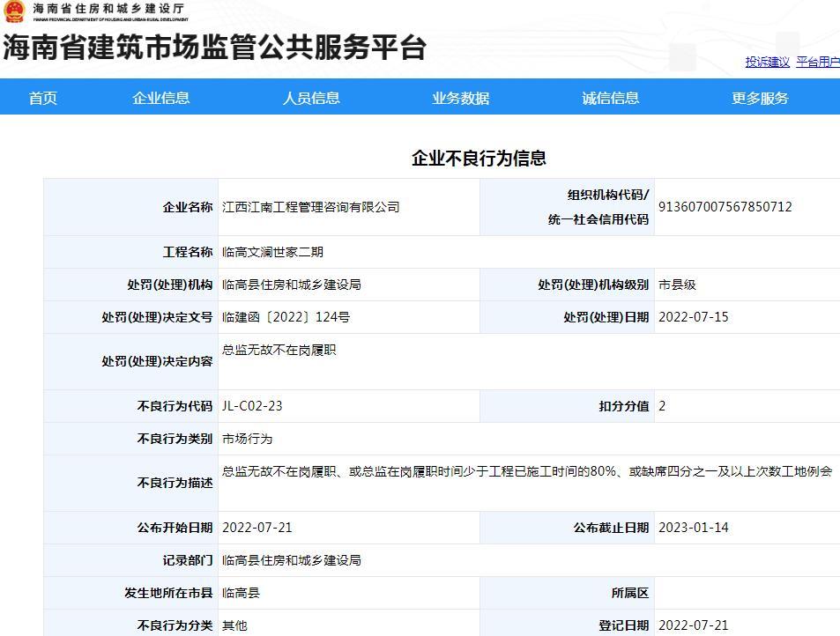Click the 公布截止日期 label
Viewport: 840px width, 636px height.
click(x=611, y=528)
